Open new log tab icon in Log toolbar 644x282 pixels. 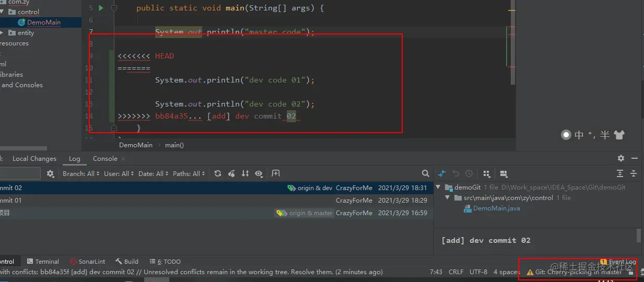point(276,173)
